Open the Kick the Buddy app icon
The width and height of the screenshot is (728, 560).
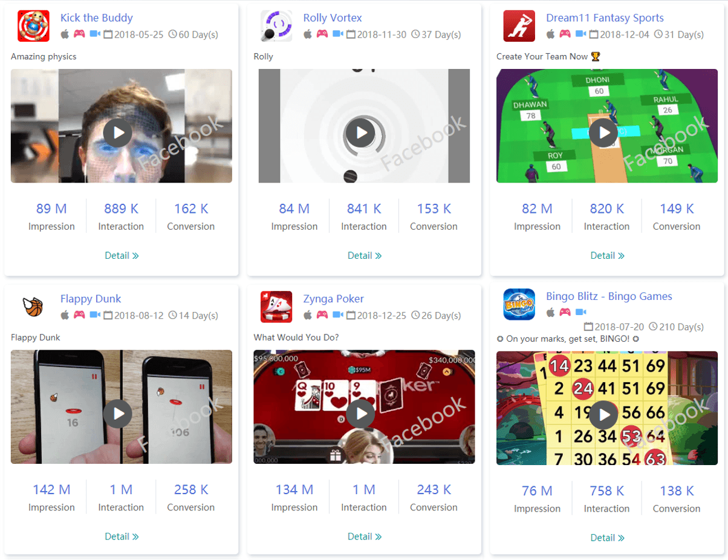(34, 26)
